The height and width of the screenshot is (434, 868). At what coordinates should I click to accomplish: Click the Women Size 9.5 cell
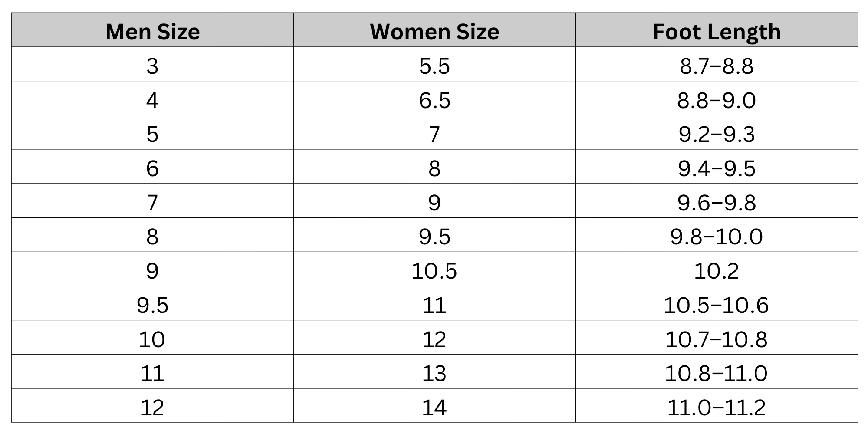coord(434,235)
